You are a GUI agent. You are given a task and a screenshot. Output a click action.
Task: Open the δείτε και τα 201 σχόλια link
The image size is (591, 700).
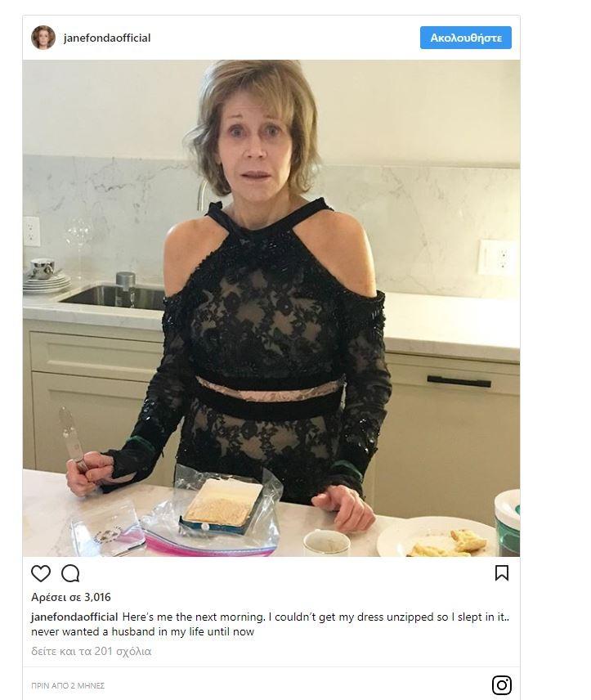point(92,652)
